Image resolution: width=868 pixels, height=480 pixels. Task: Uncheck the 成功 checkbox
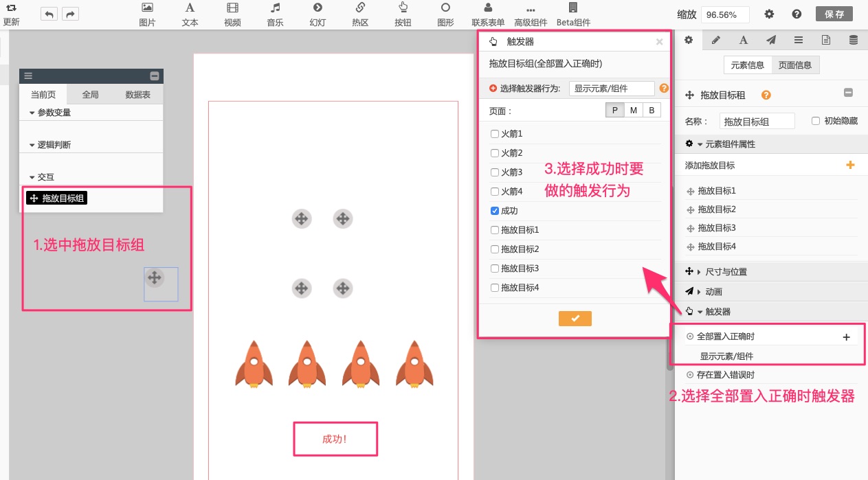coord(495,211)
